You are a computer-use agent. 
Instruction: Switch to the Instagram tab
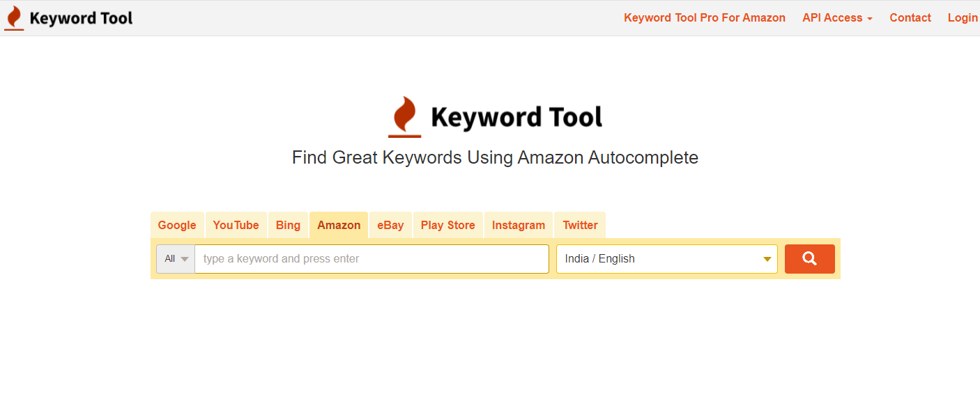[x=519, y=226]
